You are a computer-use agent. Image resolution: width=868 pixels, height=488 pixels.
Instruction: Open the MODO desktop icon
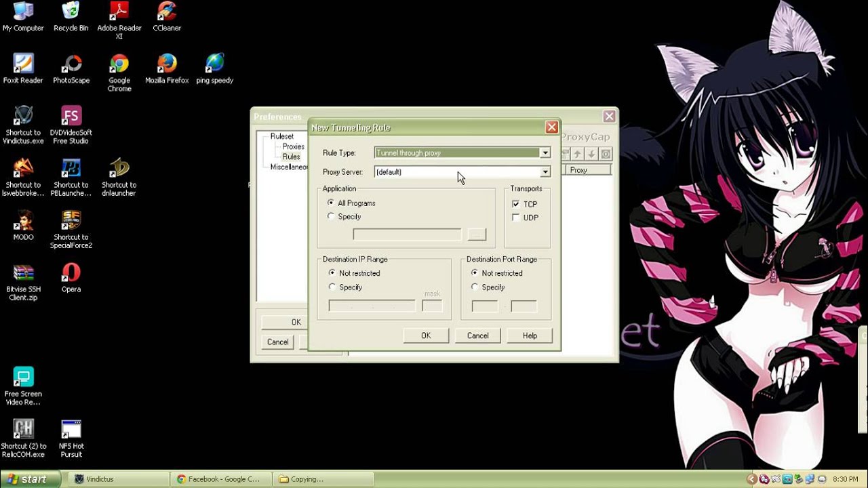(x=23, y=226)
